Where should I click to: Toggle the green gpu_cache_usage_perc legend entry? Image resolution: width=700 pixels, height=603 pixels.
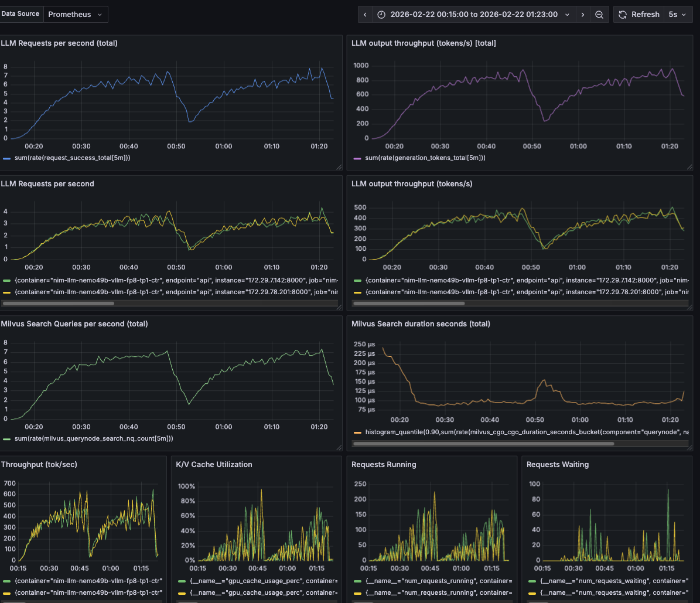[264, 581]
